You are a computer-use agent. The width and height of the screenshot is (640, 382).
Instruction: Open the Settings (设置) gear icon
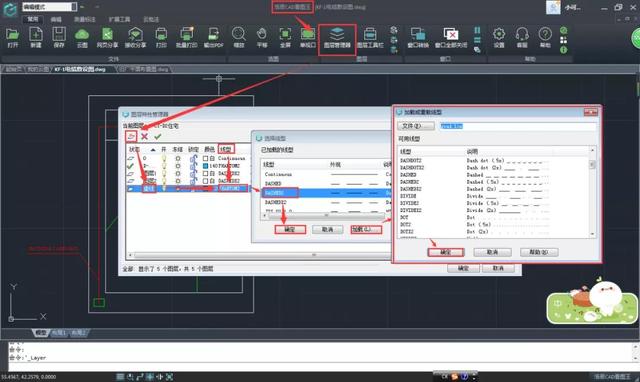click(x=499, y=38)
